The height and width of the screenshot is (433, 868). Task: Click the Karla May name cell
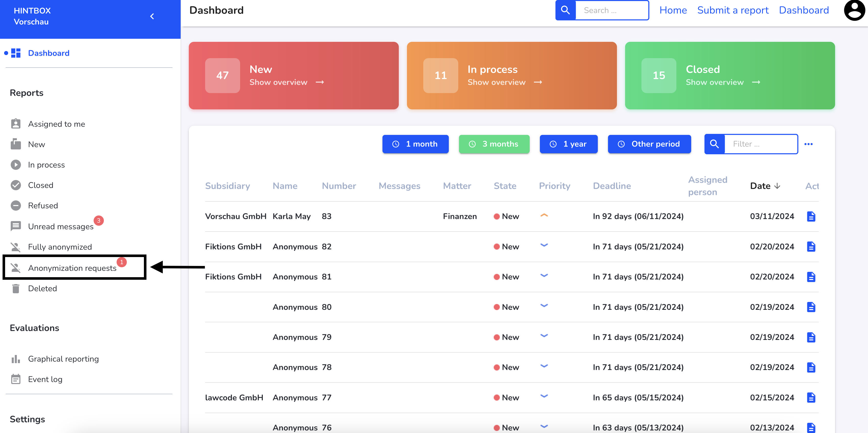pyautogui.click(x=291, y=216)
